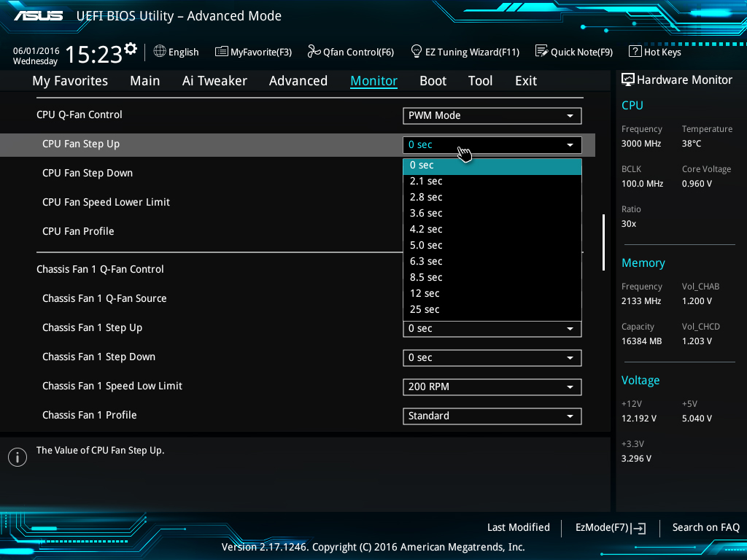Image resolution: width=747 pixels, height=560 pixels.
Task: Open Qfan Control fan icon
Action: (x=314, y=51)
